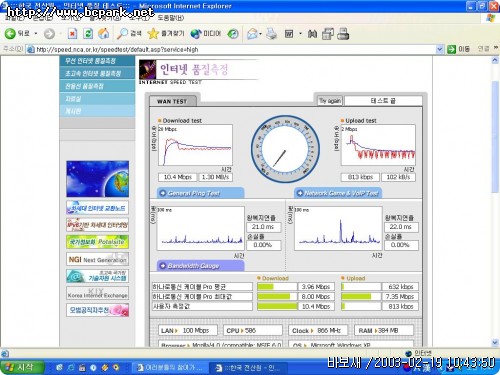Open the 차세대 인터넷 교환노드 banner link
The height and width of the screenshot is (375, 500).
coord(97,208)
